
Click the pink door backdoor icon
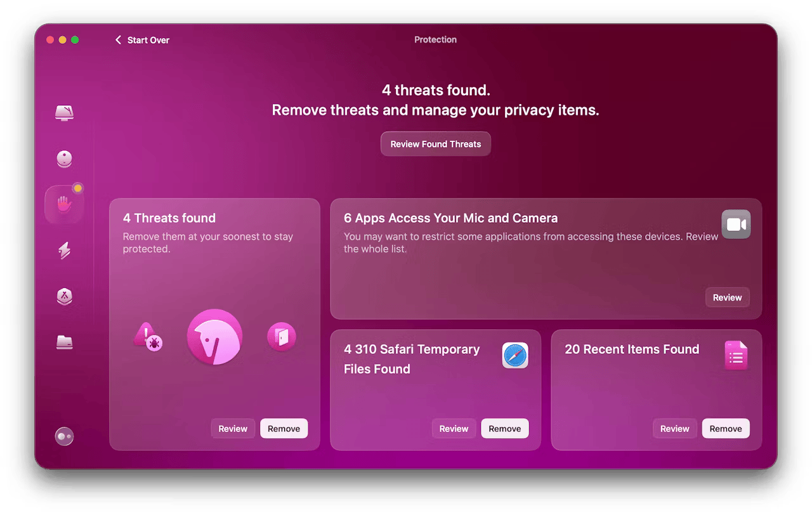[x=282, y=337]
